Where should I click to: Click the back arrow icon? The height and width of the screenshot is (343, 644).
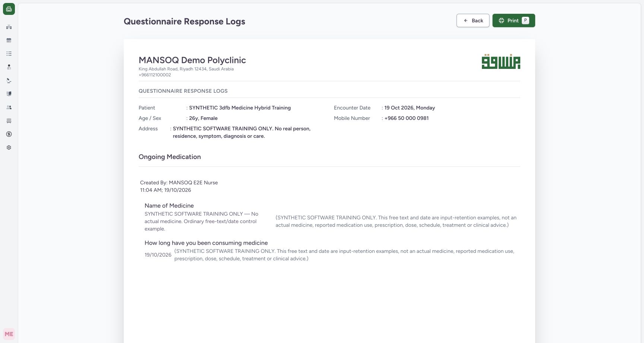tap(466, 20)
